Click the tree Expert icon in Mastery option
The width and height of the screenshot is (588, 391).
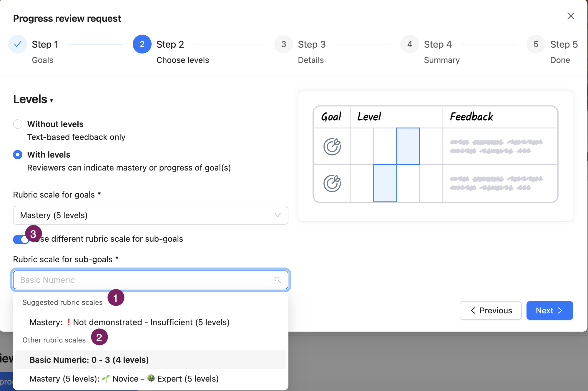(x=151, y=378)
